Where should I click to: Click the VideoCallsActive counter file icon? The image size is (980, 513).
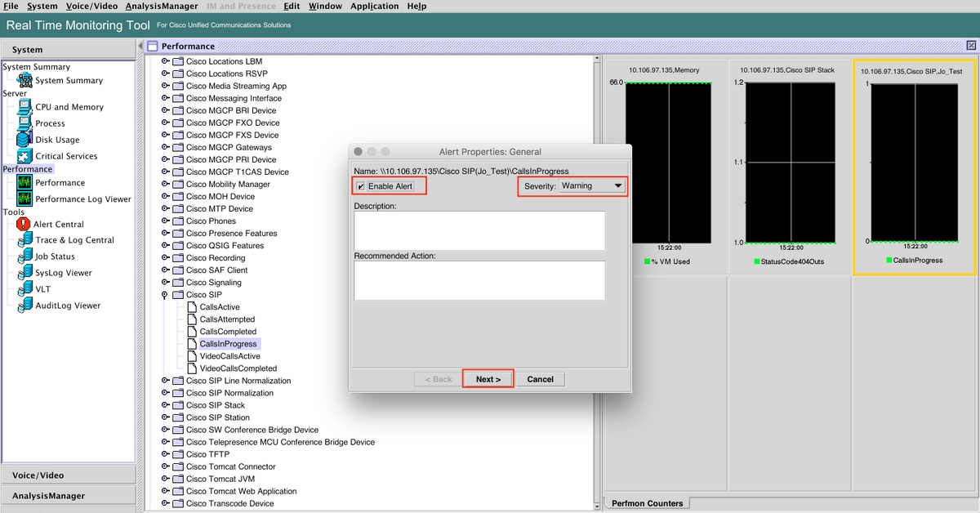point(192,356)
